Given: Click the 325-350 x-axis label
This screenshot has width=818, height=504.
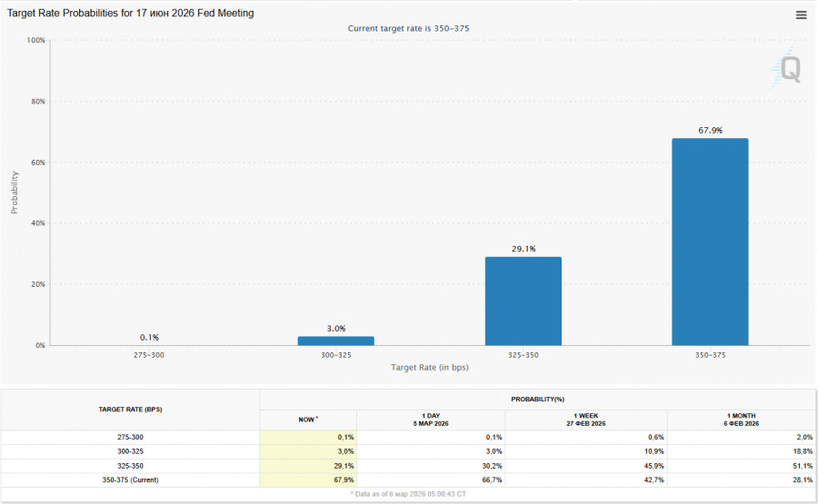Looking at the screenshot, I should point(524,355).
